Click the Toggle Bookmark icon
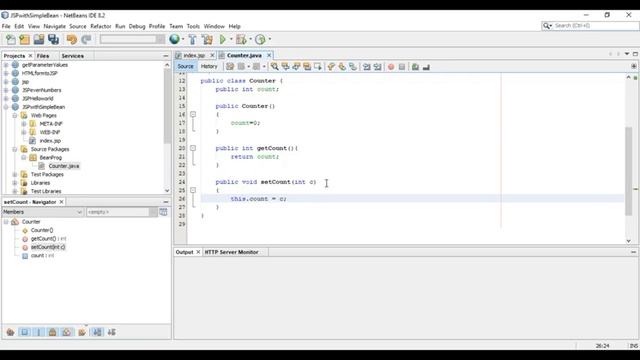 tap(353, 67)
